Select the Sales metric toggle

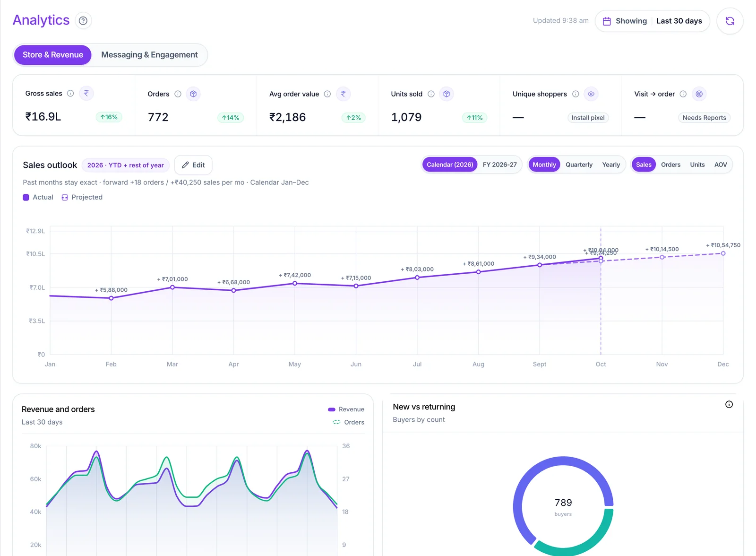pos(644,165)
